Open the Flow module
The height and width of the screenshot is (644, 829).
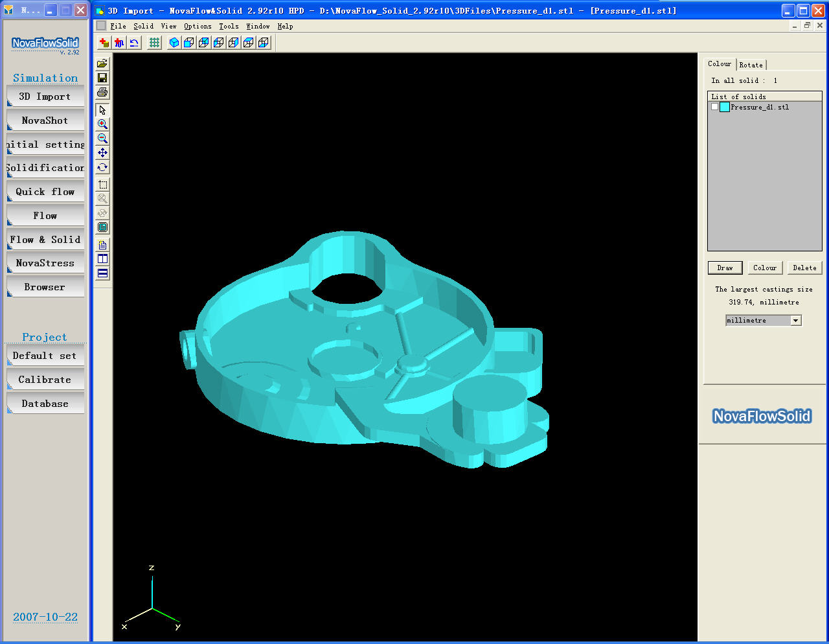(x=45, y=216)
